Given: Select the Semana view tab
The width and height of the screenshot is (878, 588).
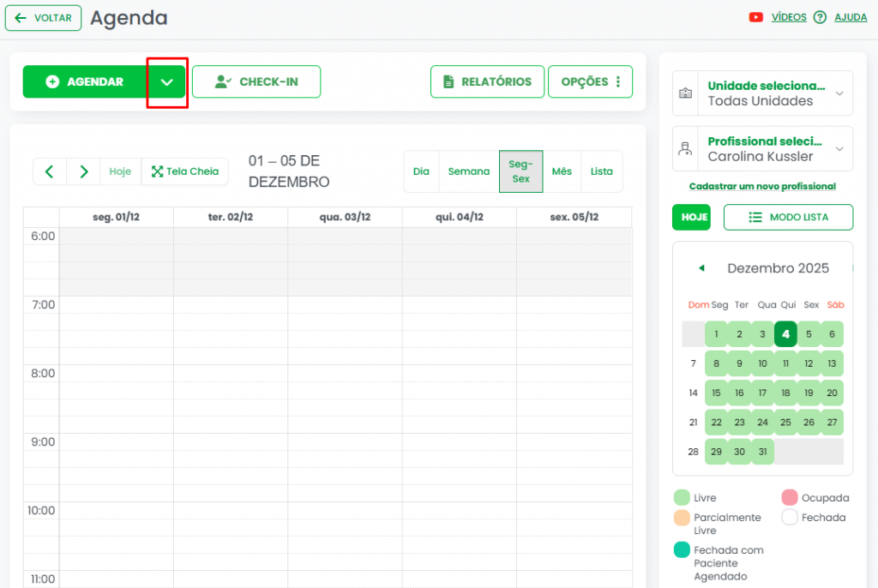Looking at the screenshot, I should click(x=468, y=171).
